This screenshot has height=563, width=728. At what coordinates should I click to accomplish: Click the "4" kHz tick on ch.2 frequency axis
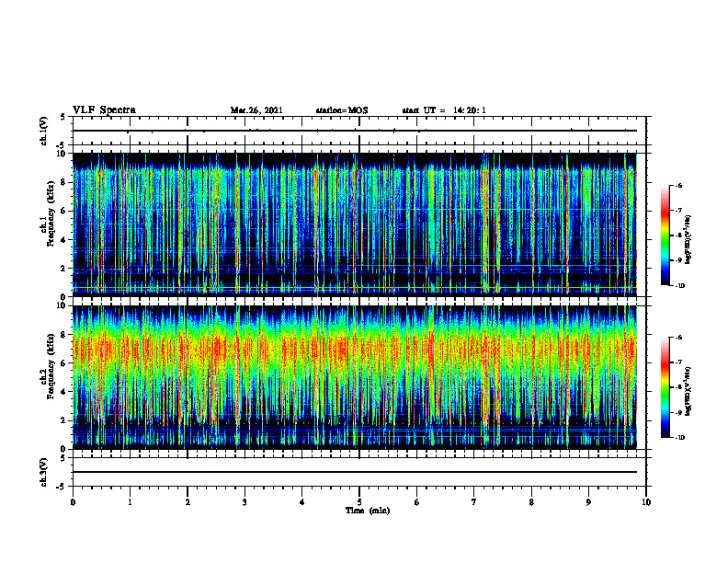[x=64, y=392]
